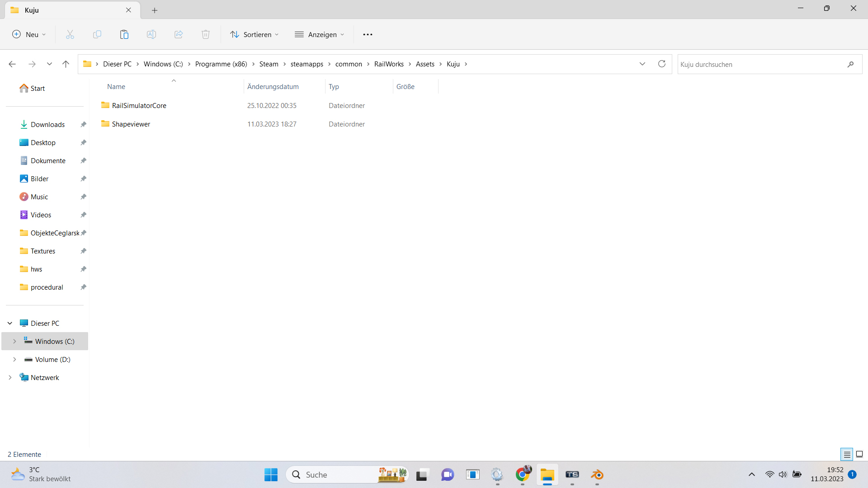The height and width of the screenshot is (488, 868).
Task: Select the Shapeviewer folder
Action: [131, 124]
